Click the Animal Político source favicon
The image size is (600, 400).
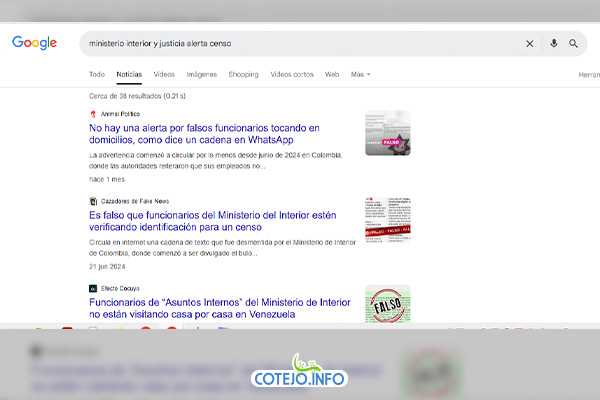[x=93, y=114]
